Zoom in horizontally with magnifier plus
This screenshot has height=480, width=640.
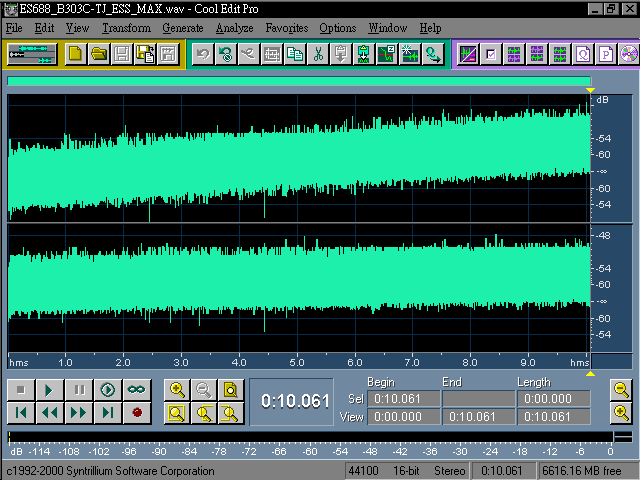coord(177,390)
